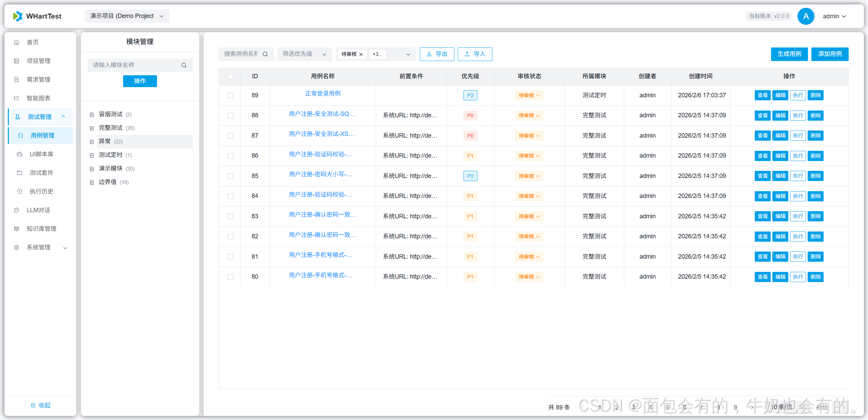Screen dimensions: 868x420
Task: Click the WHartTest logo icon
Action: tap(18, 16)
